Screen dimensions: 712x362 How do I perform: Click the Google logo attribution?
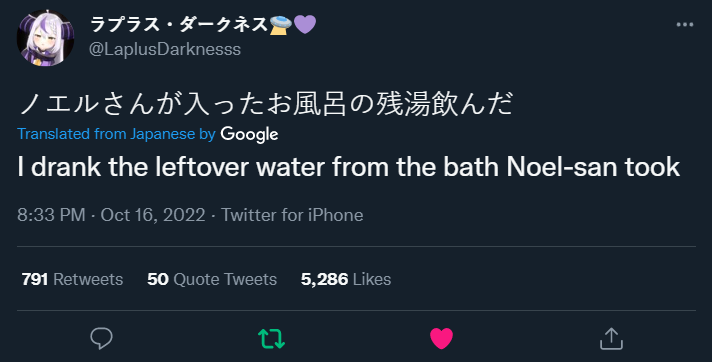pos(249,134)
